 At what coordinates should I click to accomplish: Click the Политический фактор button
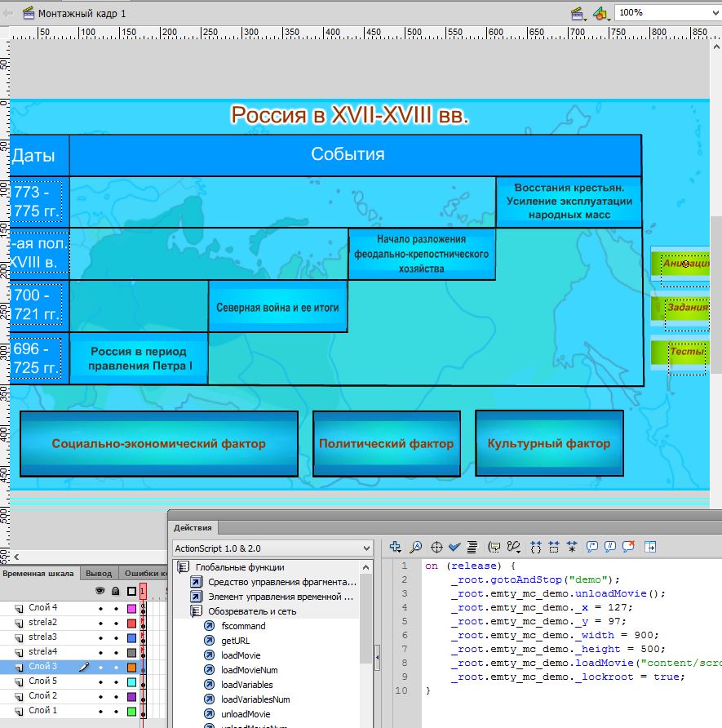pos(387,443)
